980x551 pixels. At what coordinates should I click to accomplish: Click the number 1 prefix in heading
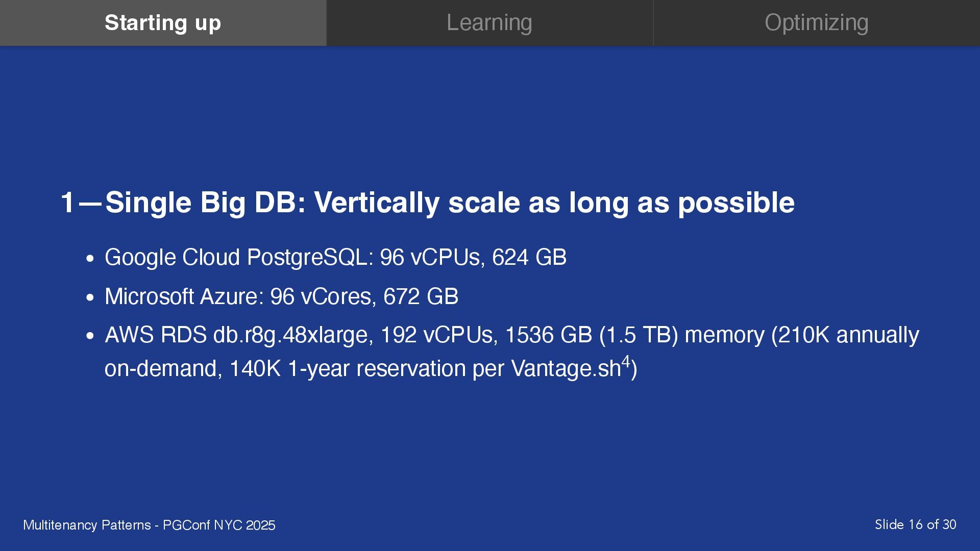[67, 203]
